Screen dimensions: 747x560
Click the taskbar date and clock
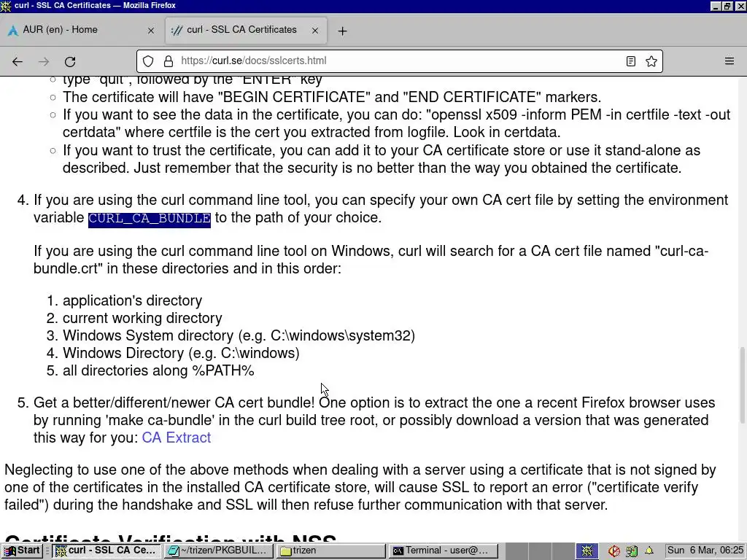tap(705, 551)
